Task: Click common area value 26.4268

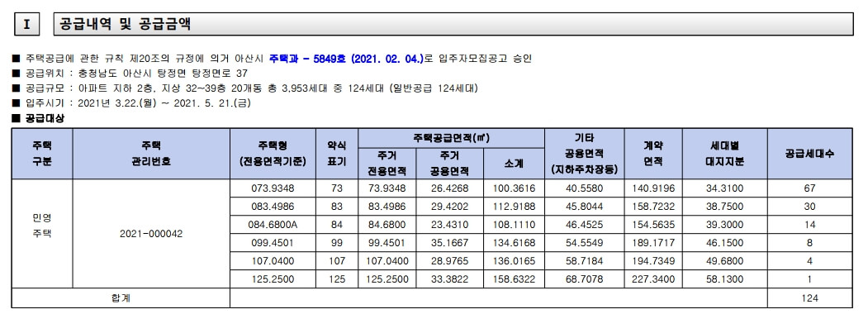Action: click(449, 188)
